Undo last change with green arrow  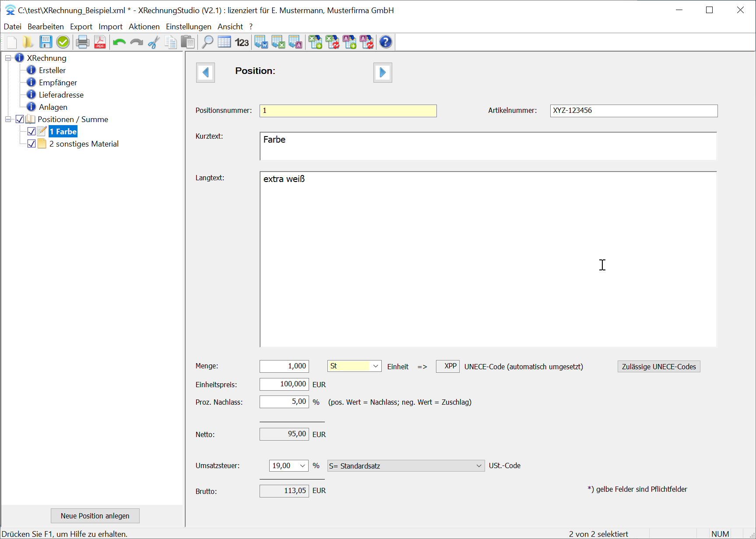pos(119,42)
